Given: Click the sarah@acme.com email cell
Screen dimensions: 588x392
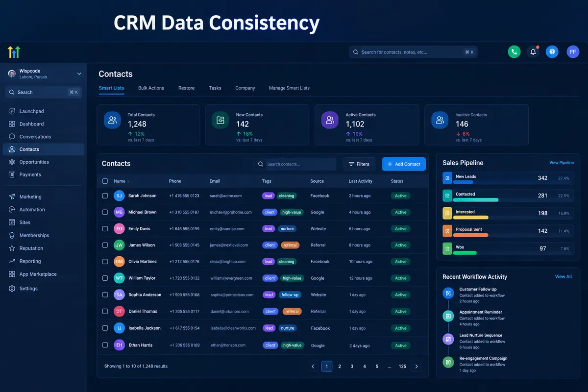Looking at the screenshot, I should pos(225,196).
